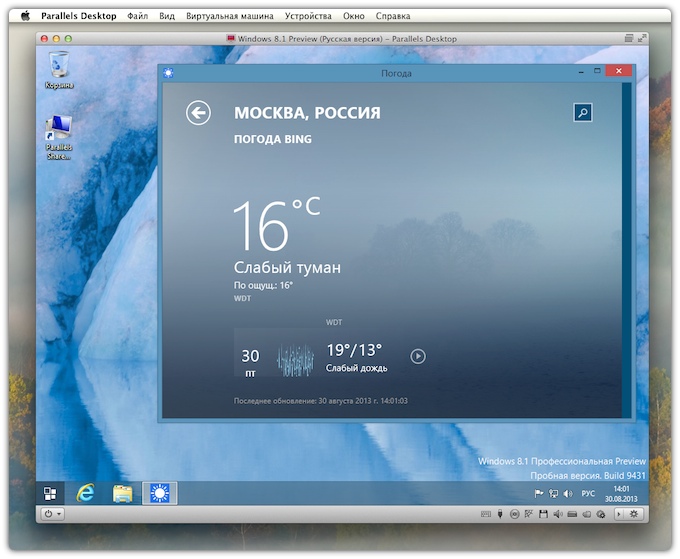Image resolution: width=680 pixels, height=559 pixels.
Task: Click the Windows volume tray icon
Action: point(568,494)
